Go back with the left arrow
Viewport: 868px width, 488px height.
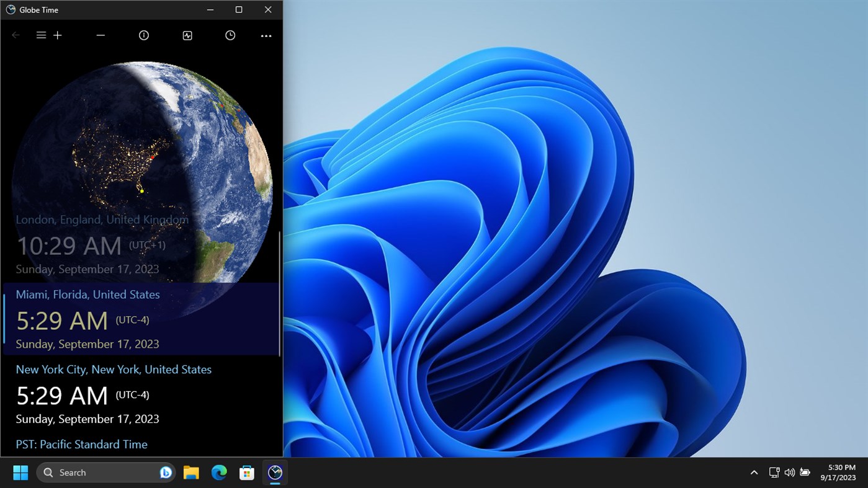click(16, 35)
